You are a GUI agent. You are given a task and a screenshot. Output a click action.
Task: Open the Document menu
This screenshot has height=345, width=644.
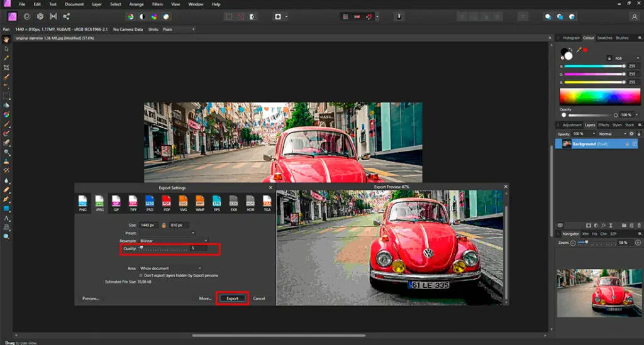point(74,4)
